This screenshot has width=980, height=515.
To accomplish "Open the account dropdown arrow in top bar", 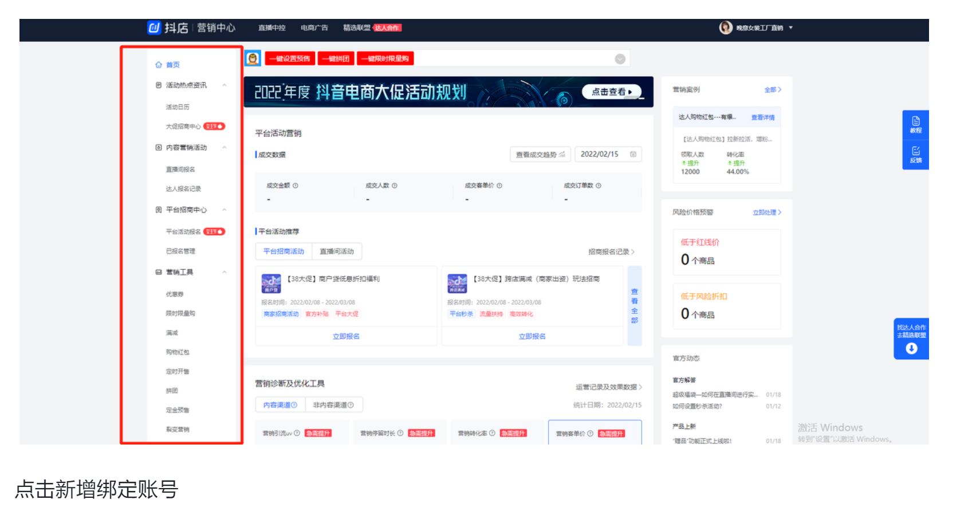I will (x=791, y=27).
